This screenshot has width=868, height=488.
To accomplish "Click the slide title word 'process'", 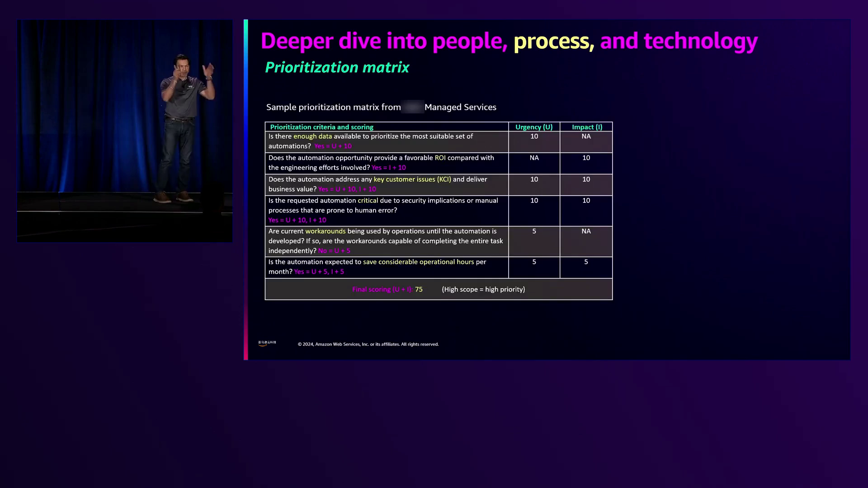I will 552,41.
